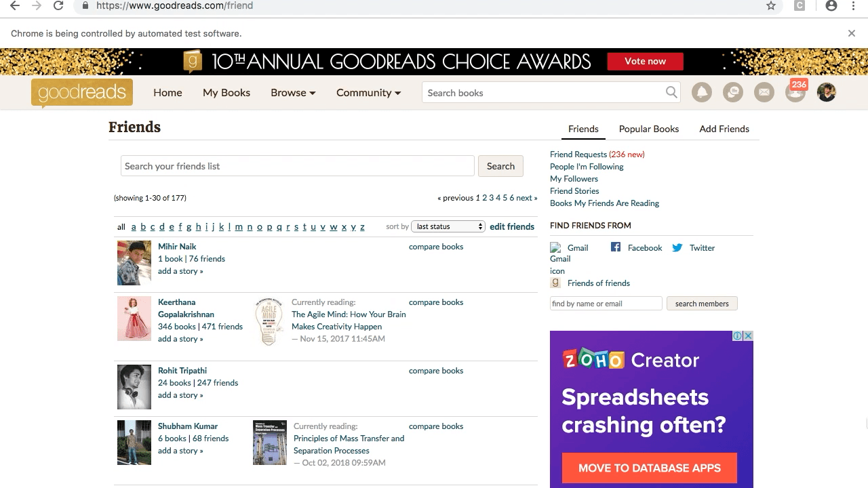Open The Agile Mind book cover
The width and height of the screenshot is (868, 488).
point(269,322)
